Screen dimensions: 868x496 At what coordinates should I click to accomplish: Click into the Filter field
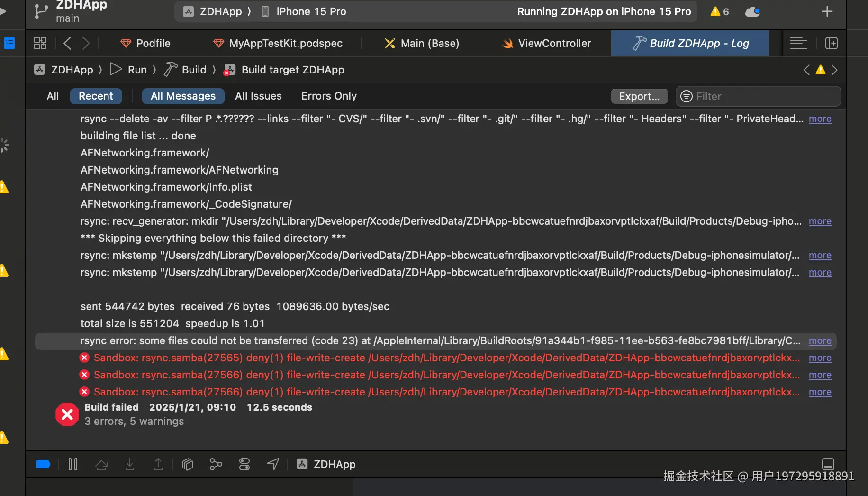(x=758, y=96)
